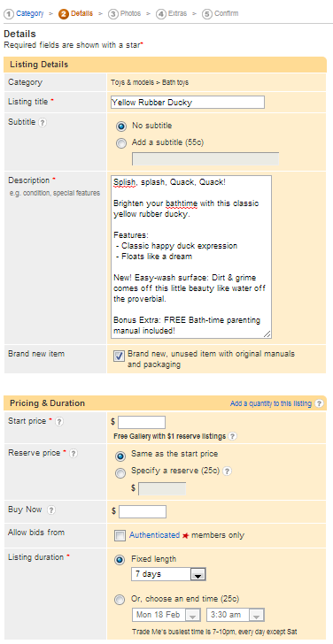Click help icon beside Add a quantity link
Image resolution: width=333 pixels, height=644 pixels.
click(x=319, y=403)
